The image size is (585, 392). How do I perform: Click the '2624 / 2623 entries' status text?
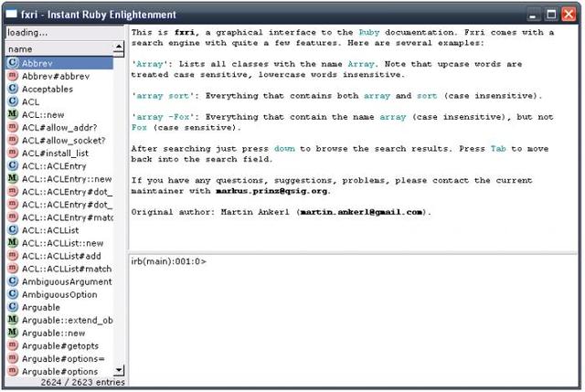tap(83, 382)
